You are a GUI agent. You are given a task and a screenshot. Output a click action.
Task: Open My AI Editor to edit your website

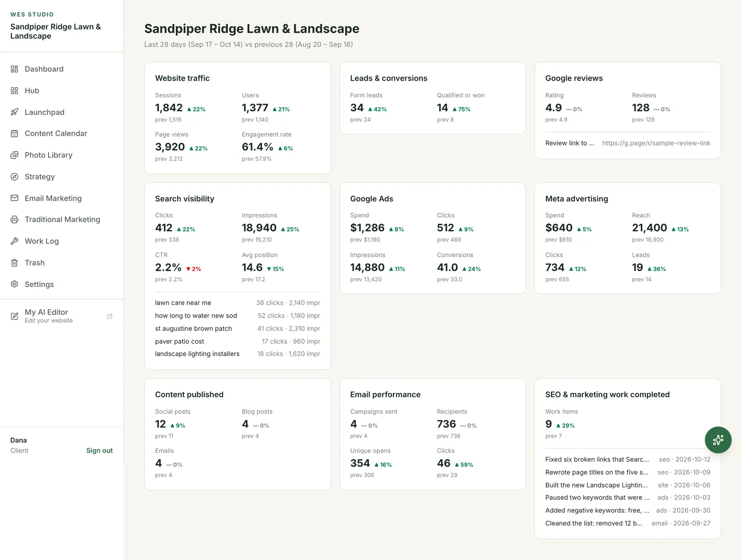62,316
